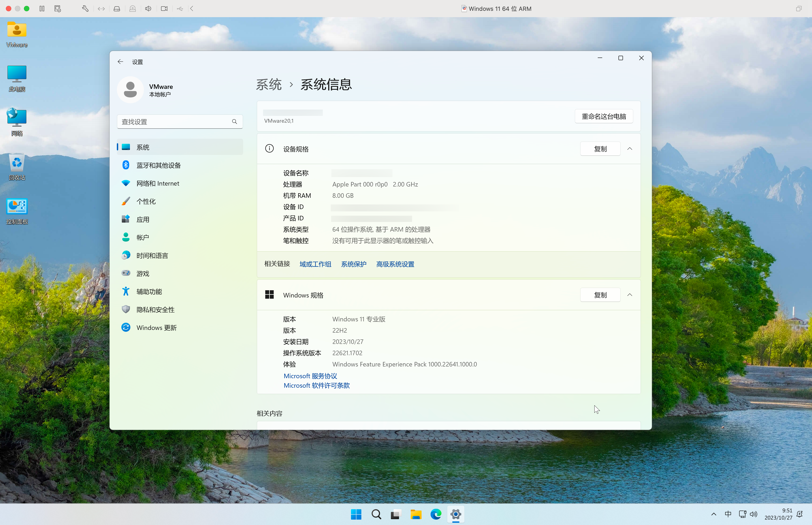Go to Personalization settings in sidebar

point(146,201)
